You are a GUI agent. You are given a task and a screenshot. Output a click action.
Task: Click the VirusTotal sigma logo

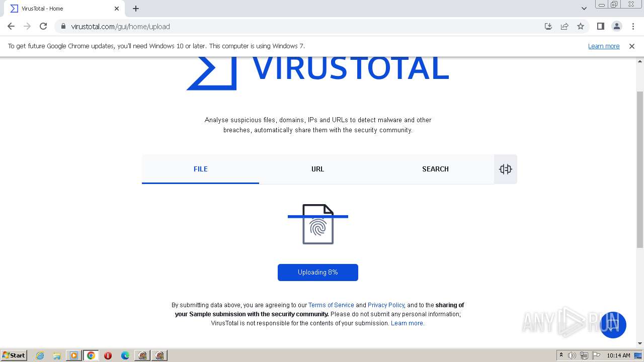[211, 74]
